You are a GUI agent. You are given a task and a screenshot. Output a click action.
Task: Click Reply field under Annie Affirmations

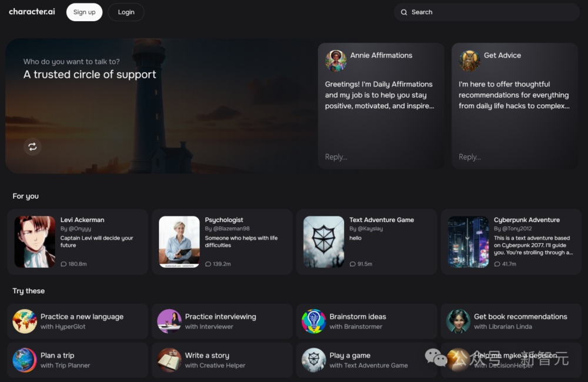point(380,157)
